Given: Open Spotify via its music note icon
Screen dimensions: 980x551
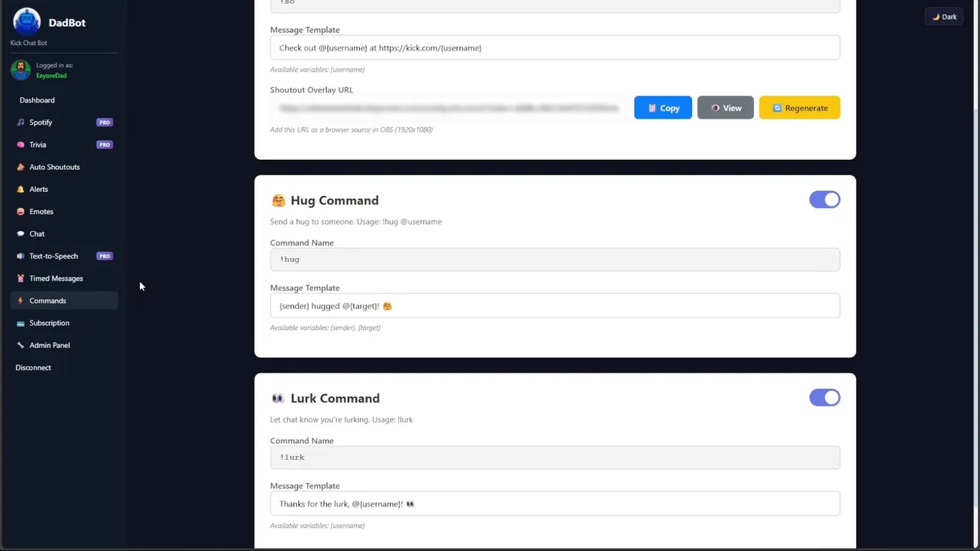Looking at the screenshot, I should coord(21,122).
